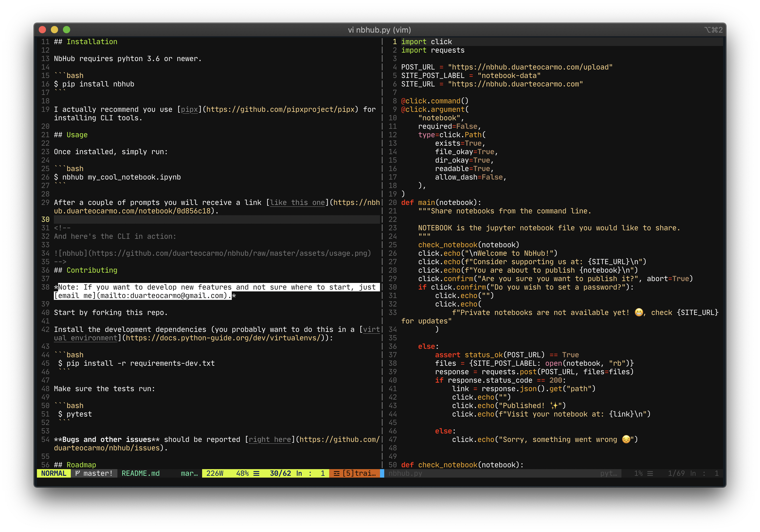
Task: Click the 'vi nbhub.py (vim)' window title
Action: pos(379,30)
